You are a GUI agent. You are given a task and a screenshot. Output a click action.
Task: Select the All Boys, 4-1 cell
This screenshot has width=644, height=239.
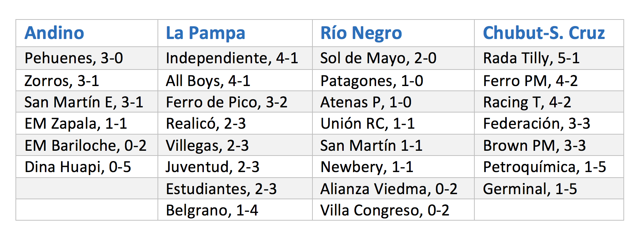coord(235,80)
